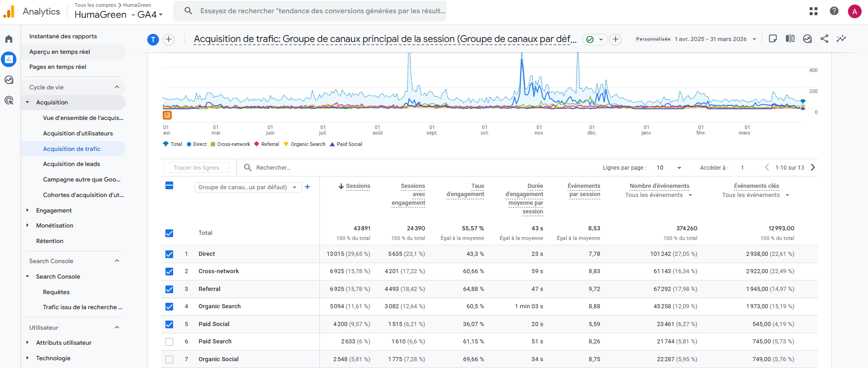868x368 pixels.
Task: Open the Reports icon in left rail
Action: tap(9, 59)
